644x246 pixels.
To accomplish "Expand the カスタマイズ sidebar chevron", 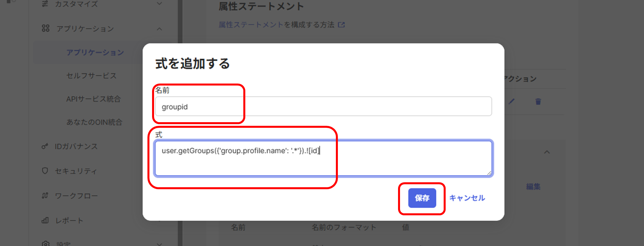I will pos(159,4).
